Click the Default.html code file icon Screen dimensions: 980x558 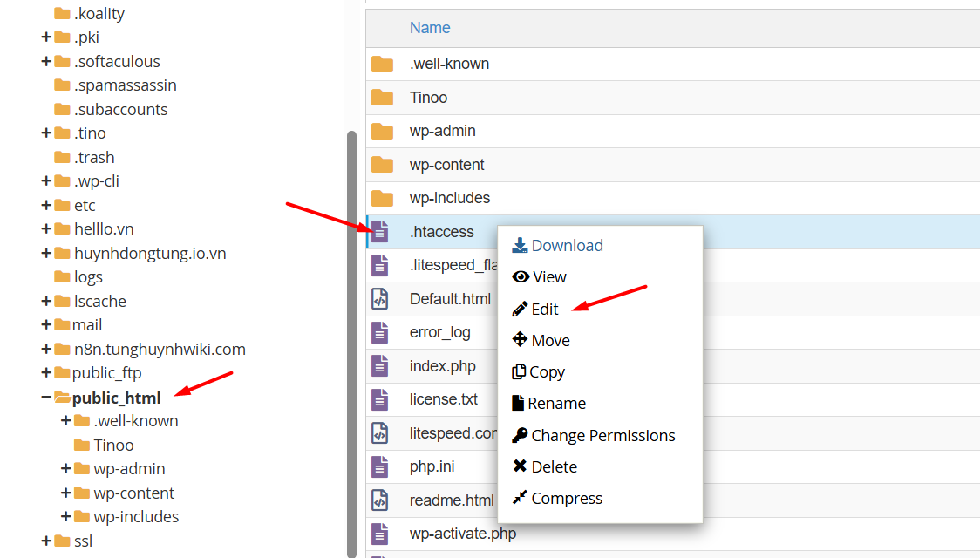pos(380,299)
